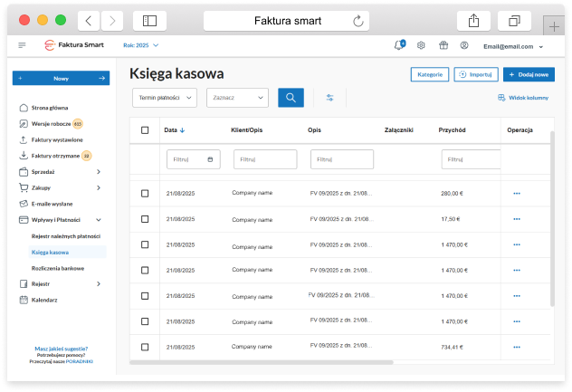Collapse sidebar with hamburger menu icon

pos(23,45)
